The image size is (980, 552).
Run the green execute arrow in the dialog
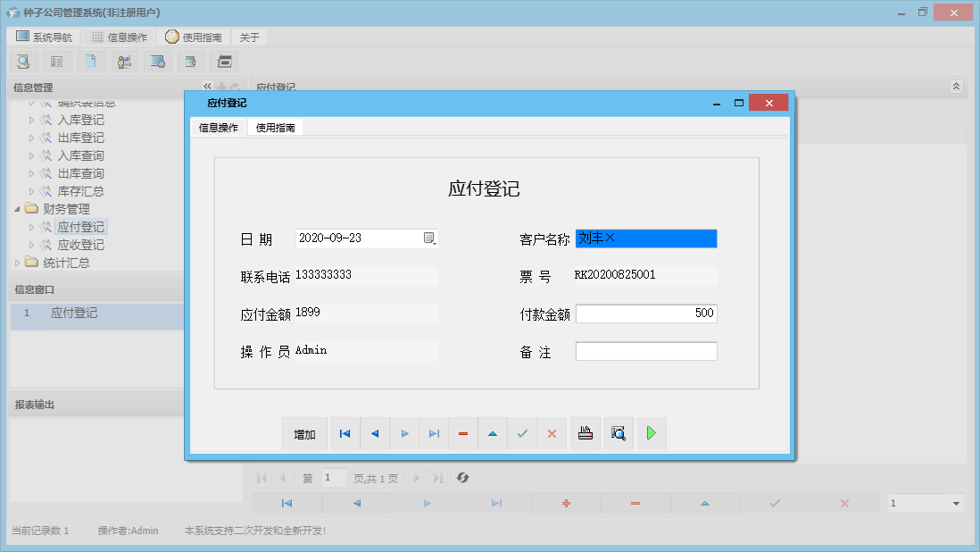650,433
